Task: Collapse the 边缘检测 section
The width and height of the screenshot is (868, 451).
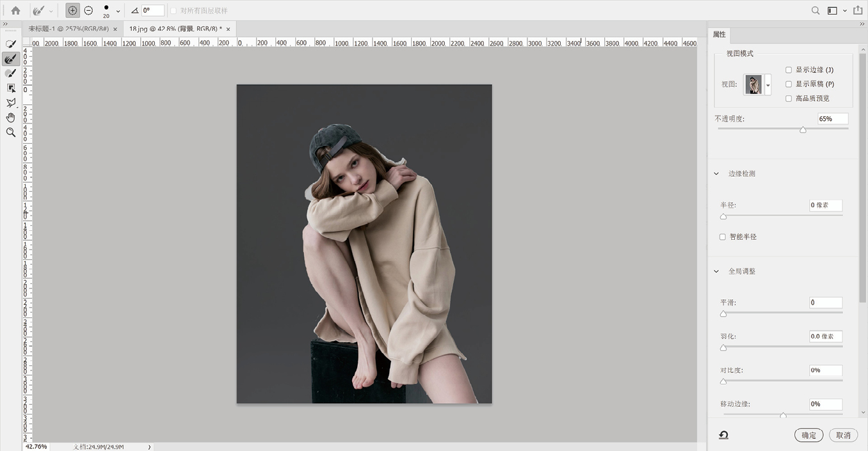Action: tap(716, 173)
